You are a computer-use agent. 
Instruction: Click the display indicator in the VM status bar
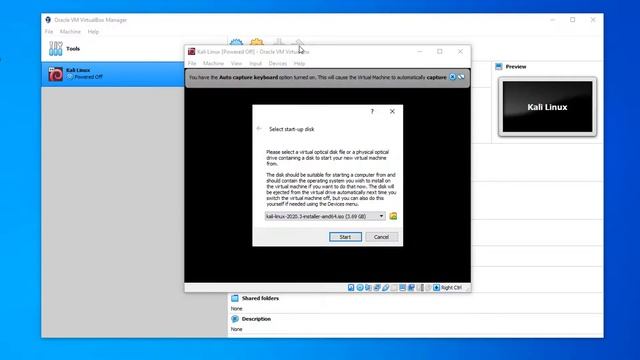(402, 287)
